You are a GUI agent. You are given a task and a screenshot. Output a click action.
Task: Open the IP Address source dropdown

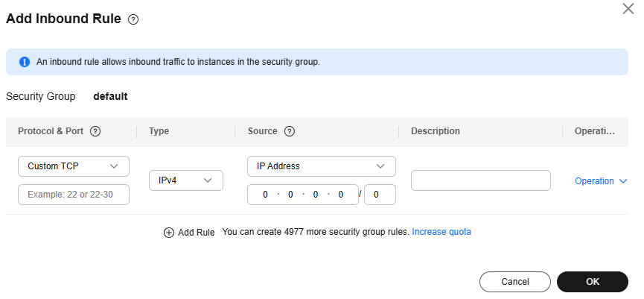(x=321, y=166)
